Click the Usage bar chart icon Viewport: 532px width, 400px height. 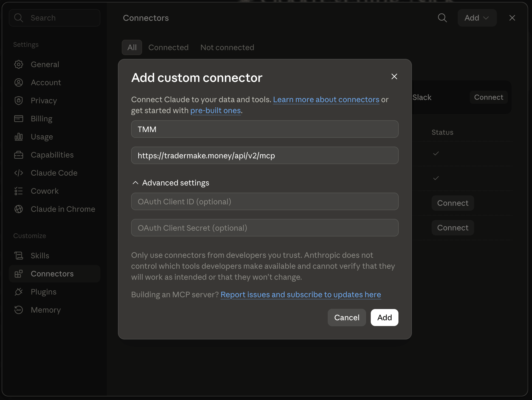pyautogui.click(x=19, y=137)
